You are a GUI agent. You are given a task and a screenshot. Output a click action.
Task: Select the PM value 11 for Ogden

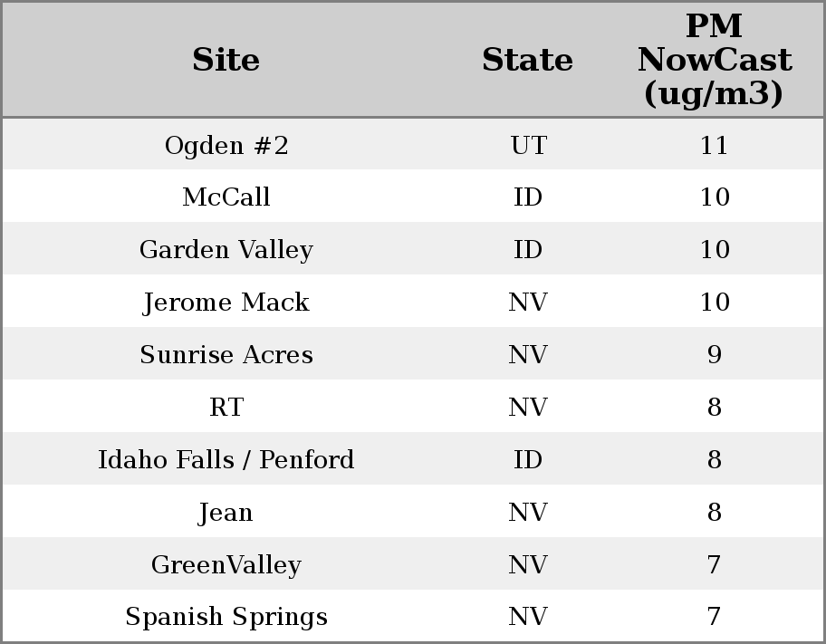(714, 145)
